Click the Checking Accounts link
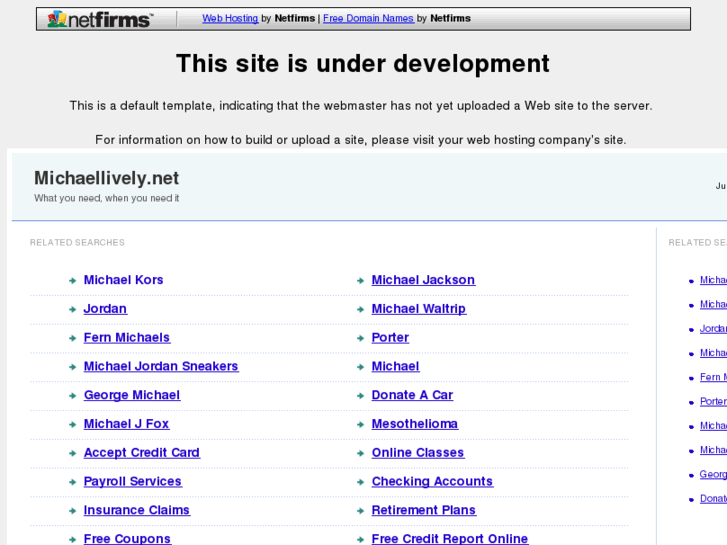Image resolution: width=727 pixels, height=545 pixels. pyautogui.click(x=432, y=481)
